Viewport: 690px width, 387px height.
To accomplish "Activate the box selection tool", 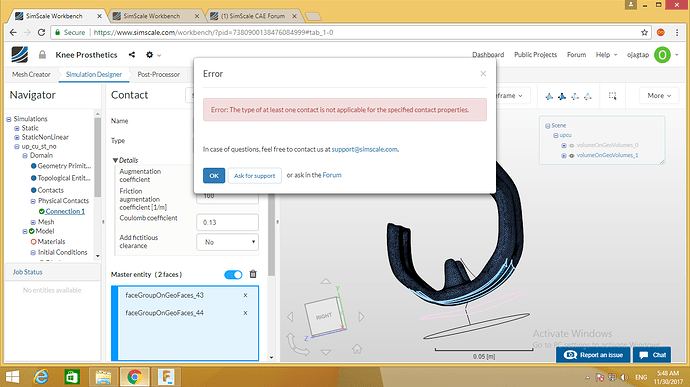I will click(612, 96).
